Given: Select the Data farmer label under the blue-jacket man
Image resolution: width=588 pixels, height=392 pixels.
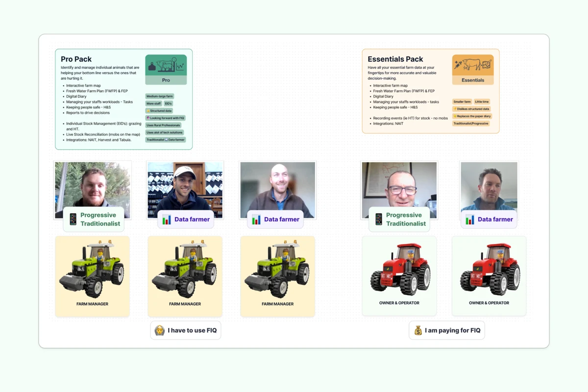Looking at the screenshot, I should (489, 220).
